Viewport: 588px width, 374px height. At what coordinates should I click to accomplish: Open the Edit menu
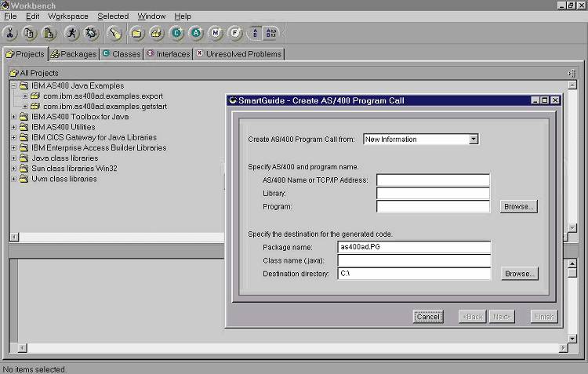click(x=32, y=16)
